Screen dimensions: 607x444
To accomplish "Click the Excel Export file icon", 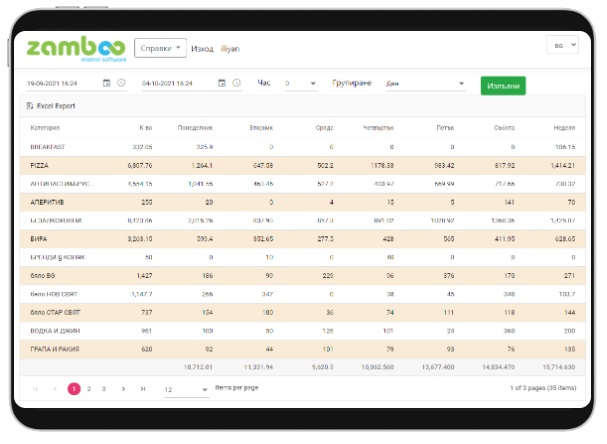I will (x=29, y=106).
